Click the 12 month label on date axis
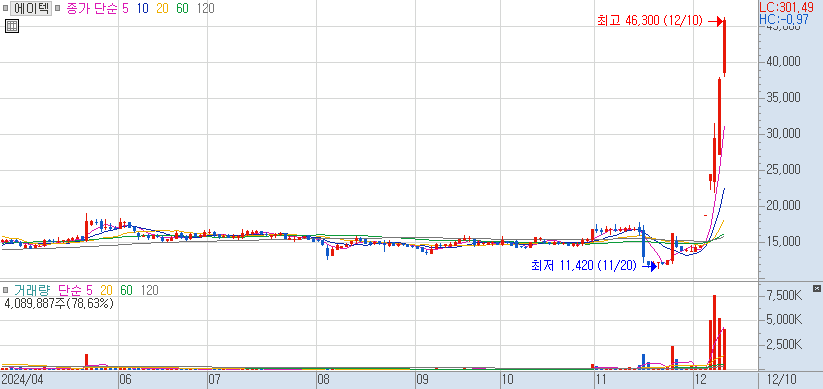This screenshot has height=389, width=823. (x=700, y=379)
